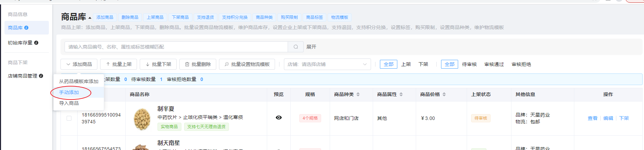
Task: Filter shelf status by 全部
Action: coord(388,64)
